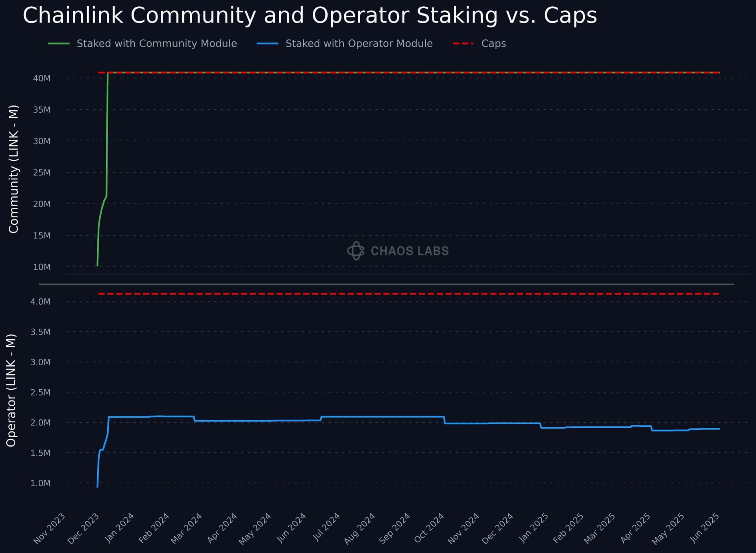Click the May 2025 x-axis label
756x553 pixels.
[x=668, y=529]
